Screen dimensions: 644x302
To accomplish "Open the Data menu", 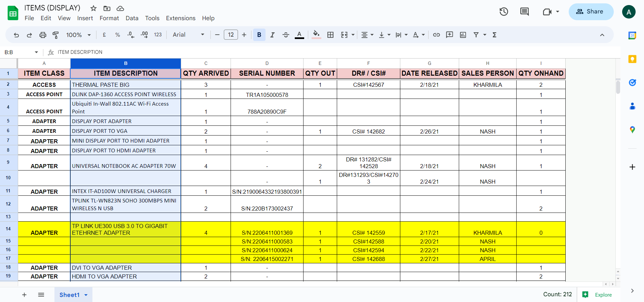I will pos(132,18).
